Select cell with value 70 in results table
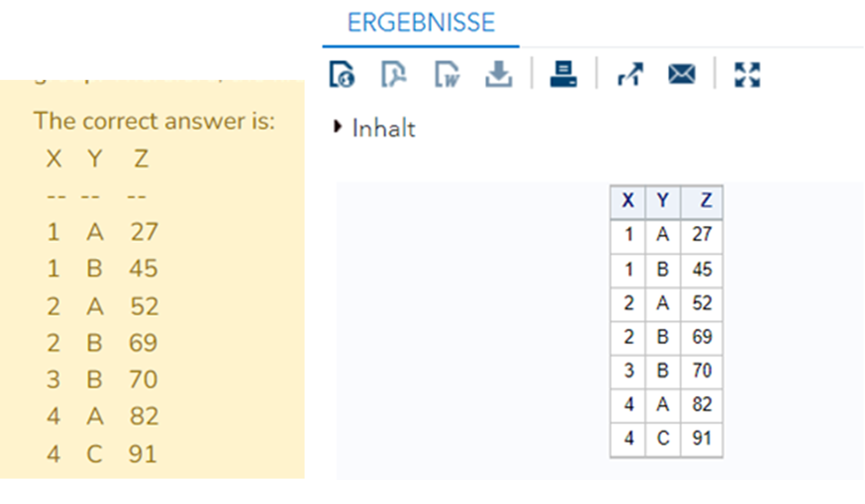Viewport: 865px width, 504px height. 702,370
